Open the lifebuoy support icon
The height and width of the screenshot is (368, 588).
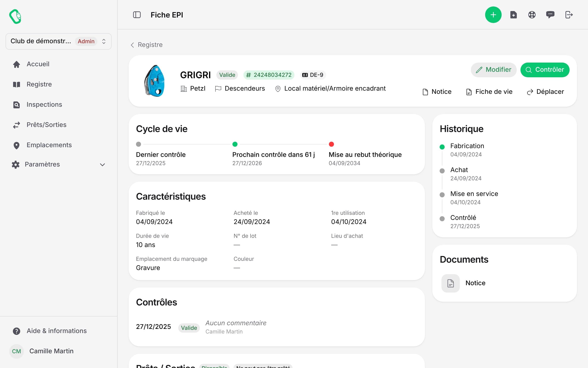click(532, 15)
